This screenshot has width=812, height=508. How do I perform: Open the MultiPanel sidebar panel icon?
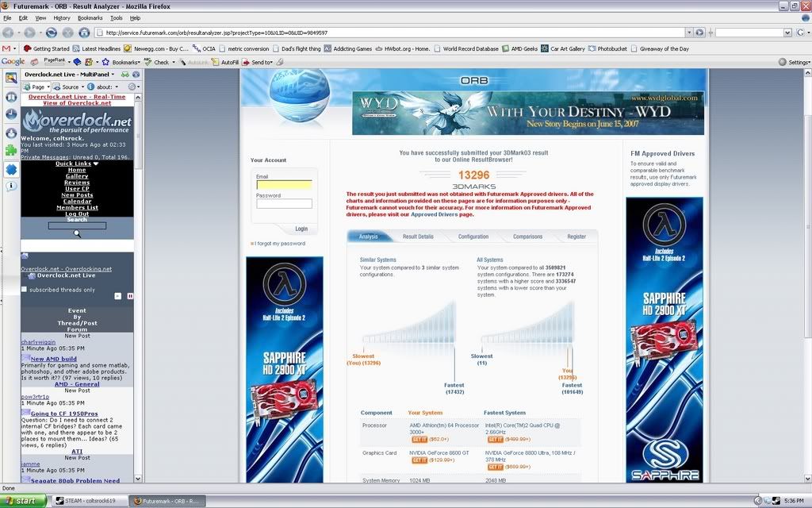click(x=11, y=78)
